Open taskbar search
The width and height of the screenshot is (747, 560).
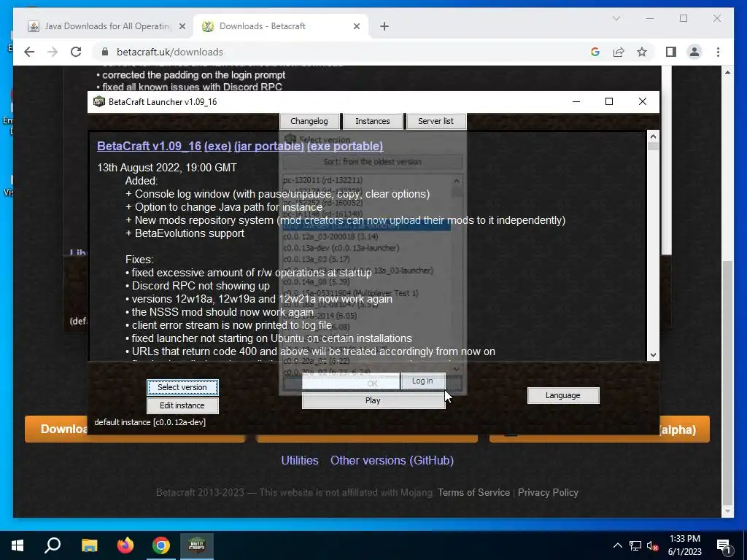pyautogui.click(x=53, y=545)
